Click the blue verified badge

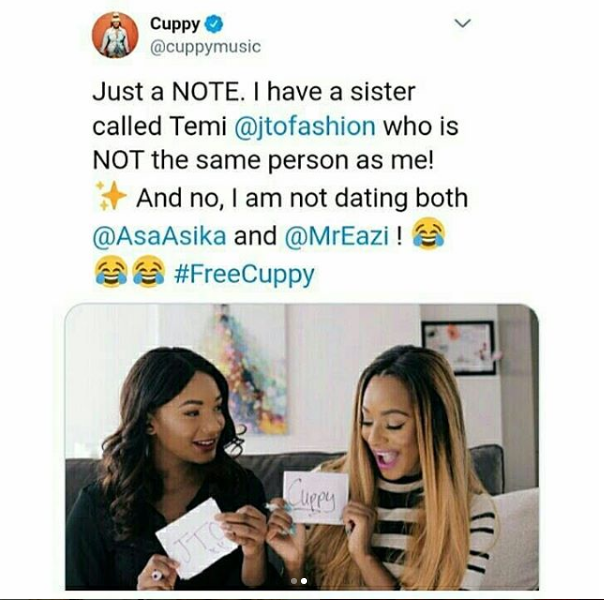coord(213,24)
